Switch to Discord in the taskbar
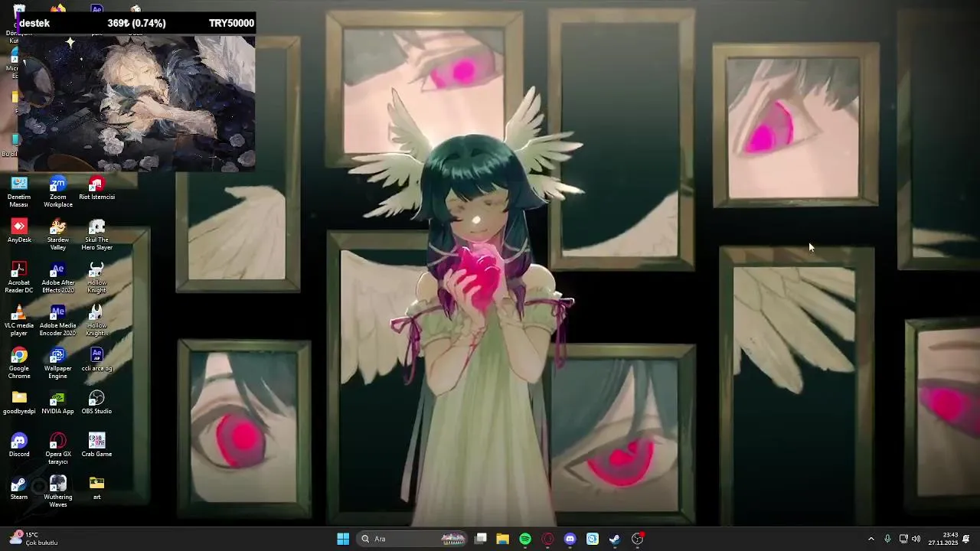The image size is (980, 551). [570, 539]
